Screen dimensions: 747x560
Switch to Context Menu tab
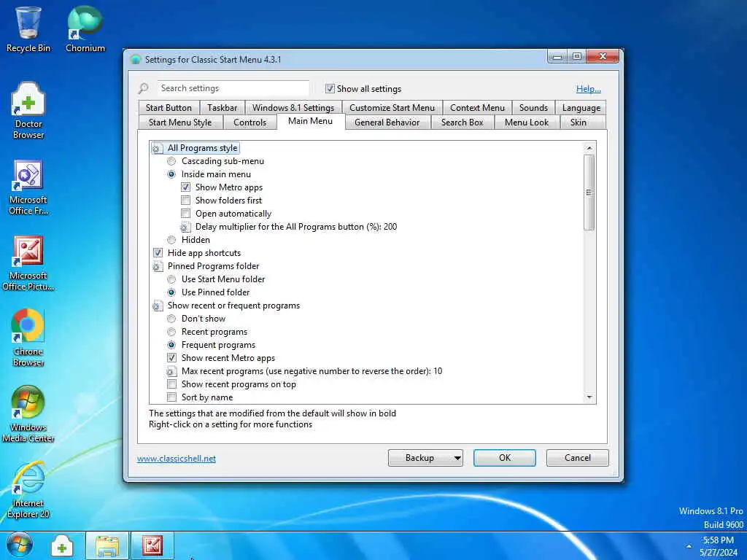pyautogui.click(x=477, y=108)
